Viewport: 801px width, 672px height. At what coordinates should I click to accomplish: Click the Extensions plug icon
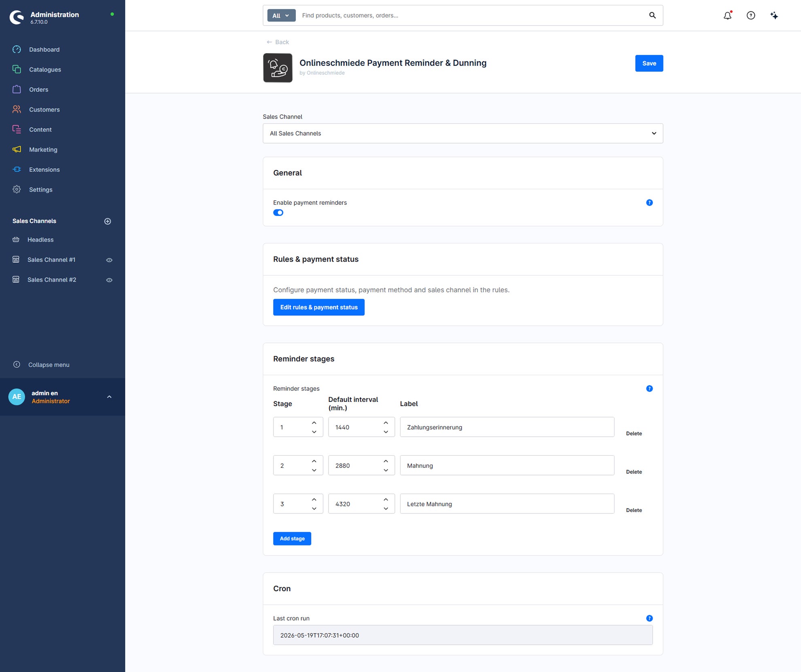tap(17, 169)
